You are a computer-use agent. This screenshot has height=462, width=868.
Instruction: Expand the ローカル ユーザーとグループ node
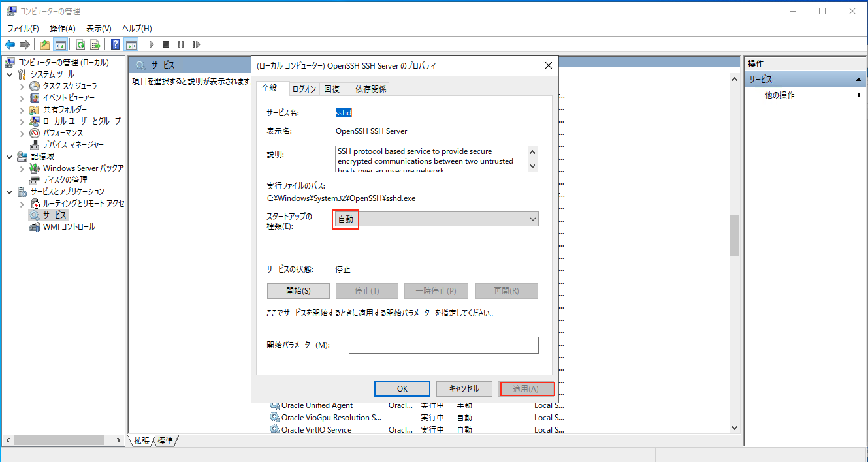22,121
